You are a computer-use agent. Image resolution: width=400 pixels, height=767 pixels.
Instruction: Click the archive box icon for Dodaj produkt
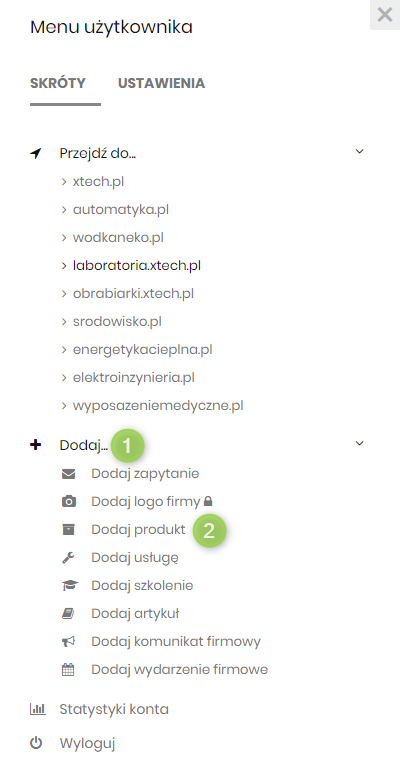pos(68,529)
